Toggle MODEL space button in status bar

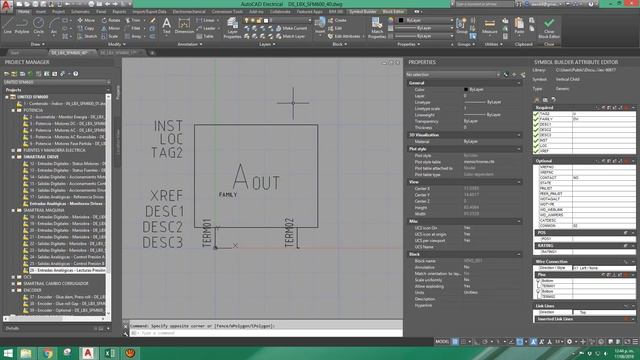point(442,342)
